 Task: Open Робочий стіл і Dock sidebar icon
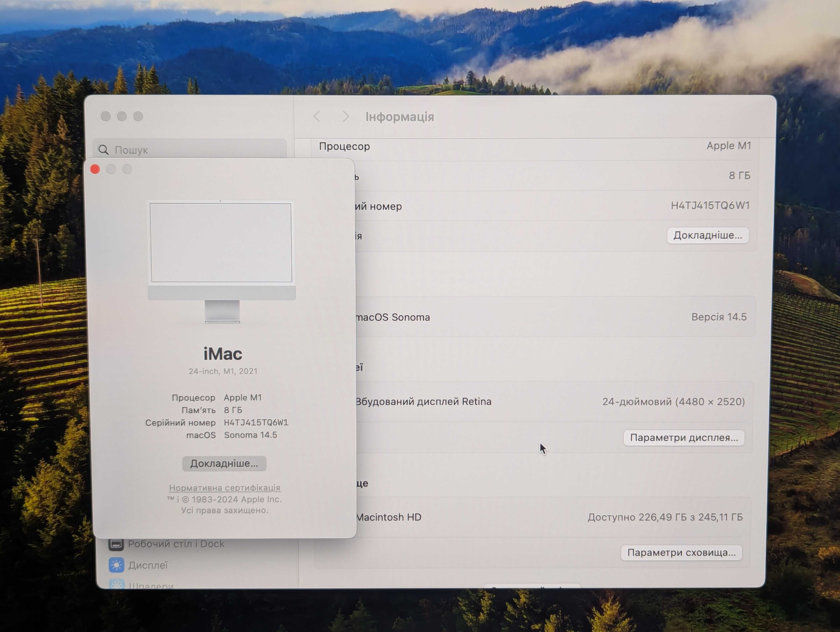(116, 544)
